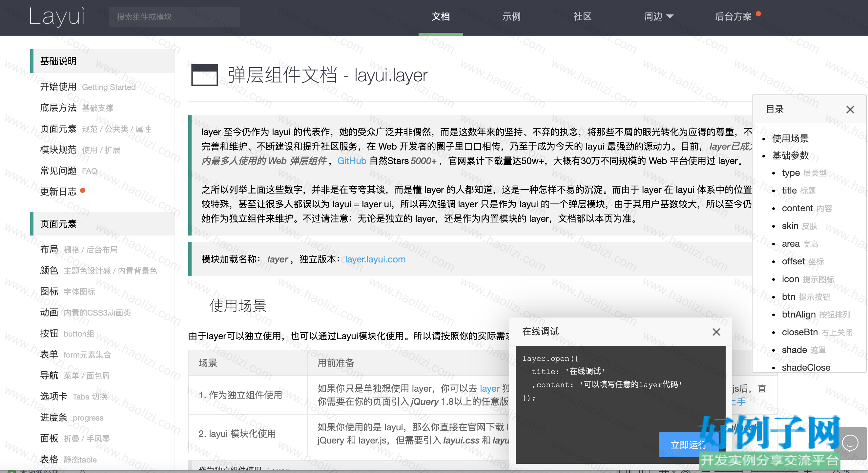Viewport: 868px width, 473px height.
Task: Open 底层方法 in the sidebar
Action: point(76,108)
